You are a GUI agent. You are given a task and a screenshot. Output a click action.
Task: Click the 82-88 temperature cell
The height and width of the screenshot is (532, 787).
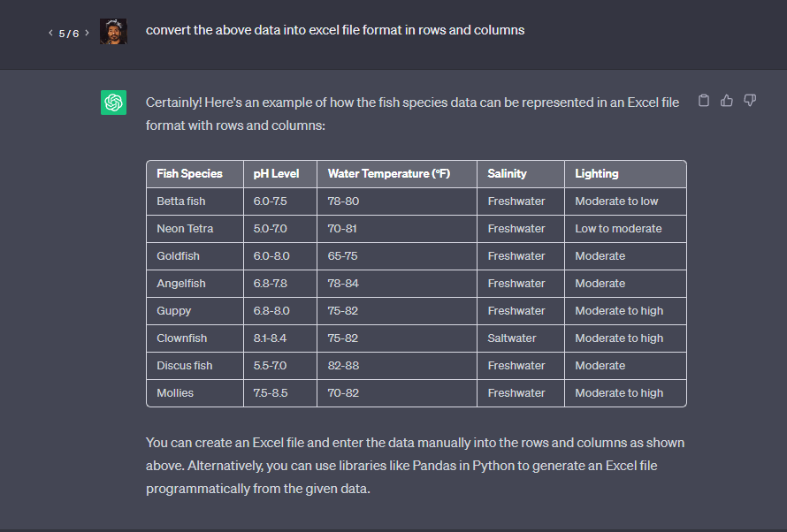397,366
